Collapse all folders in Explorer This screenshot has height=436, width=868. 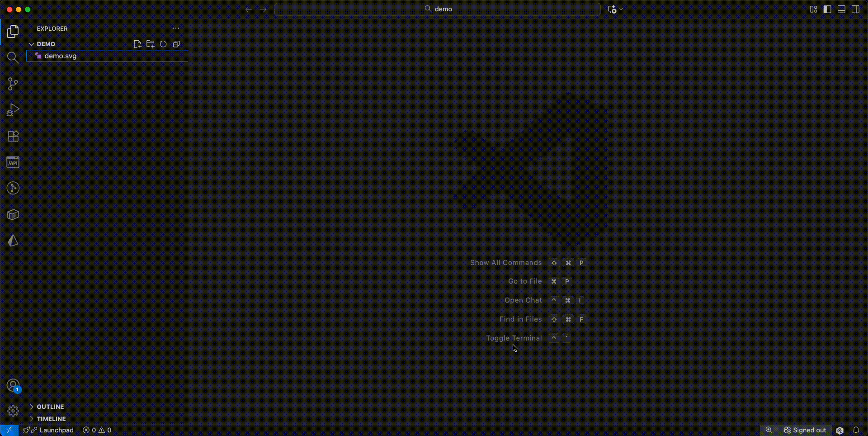click(x=176, y=44)
